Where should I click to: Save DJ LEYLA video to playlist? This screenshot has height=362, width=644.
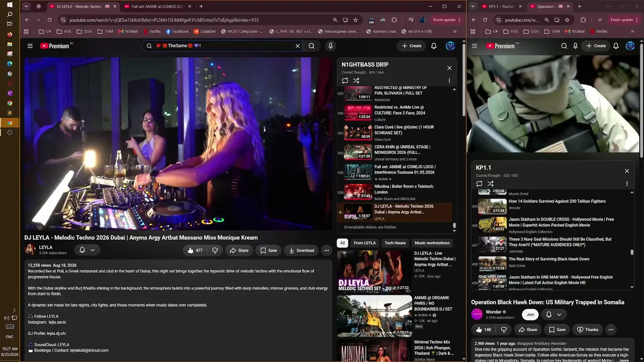pos(269,250)
